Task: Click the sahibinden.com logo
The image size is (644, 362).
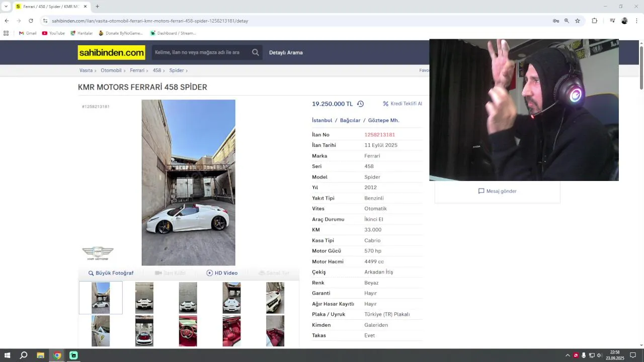Action: tap(112, 52)
